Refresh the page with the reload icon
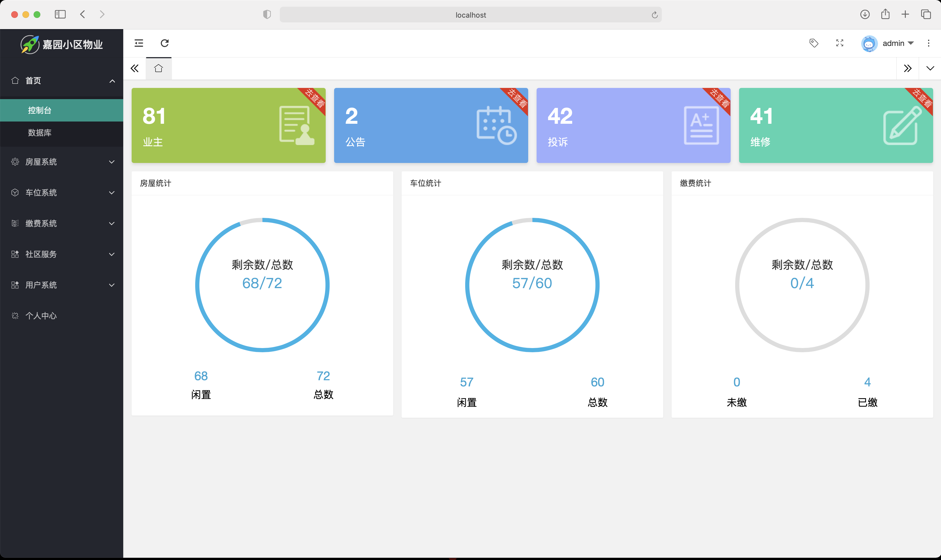 click(165, 43)
